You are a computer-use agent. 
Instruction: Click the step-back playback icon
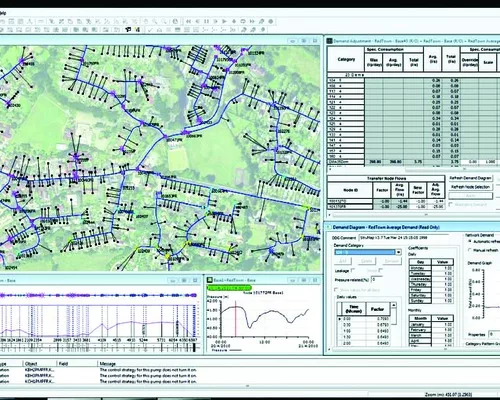[197, 21]
